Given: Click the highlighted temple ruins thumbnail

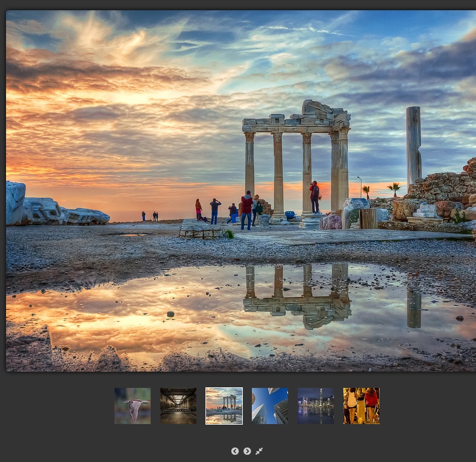Looking at the screenshot, I should pyautogui.click(x=224, y=406).
